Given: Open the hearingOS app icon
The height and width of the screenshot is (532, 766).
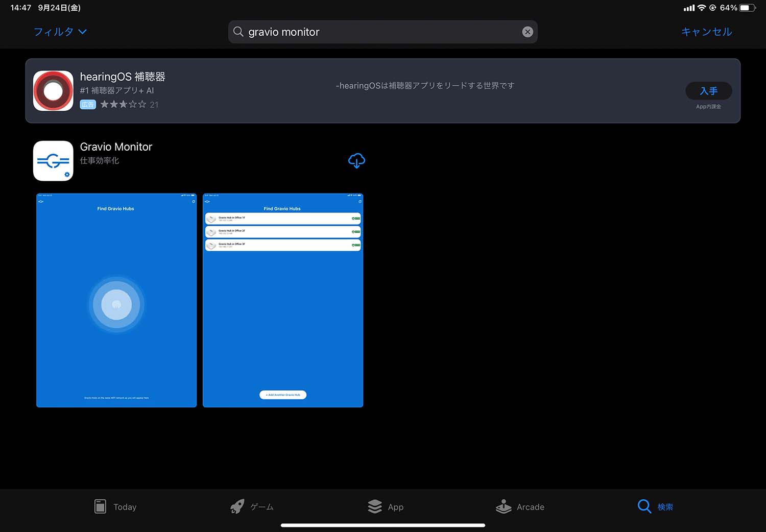Looking at the screenshot, I should pos(53,91).
